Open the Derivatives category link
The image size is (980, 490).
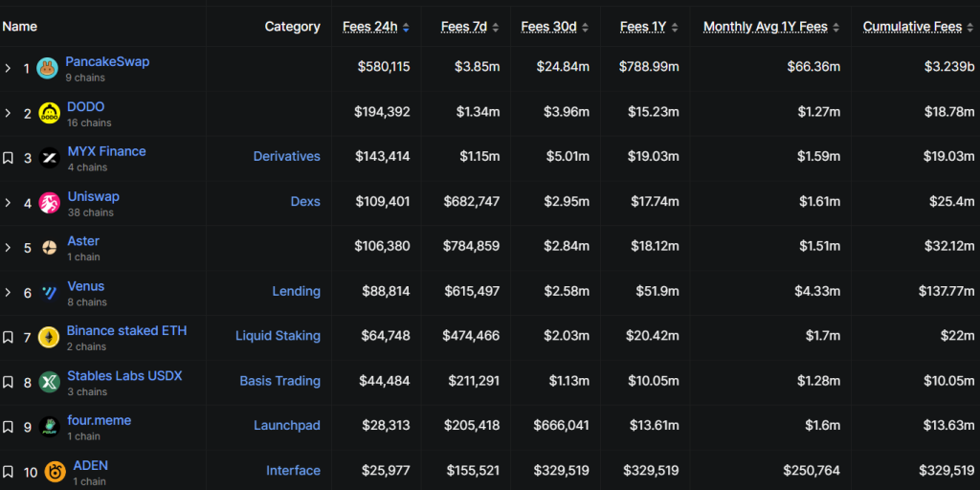coord(287,157)
